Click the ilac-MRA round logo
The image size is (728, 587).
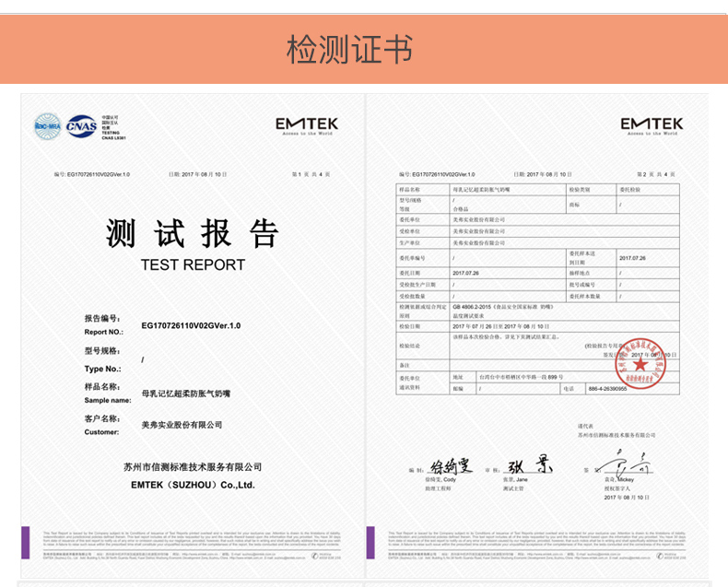(47, 124)
